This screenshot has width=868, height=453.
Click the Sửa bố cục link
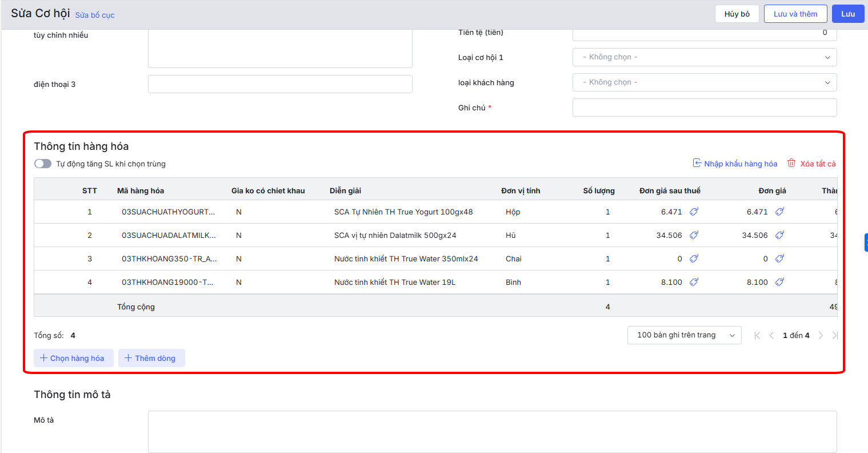[95, 15]
